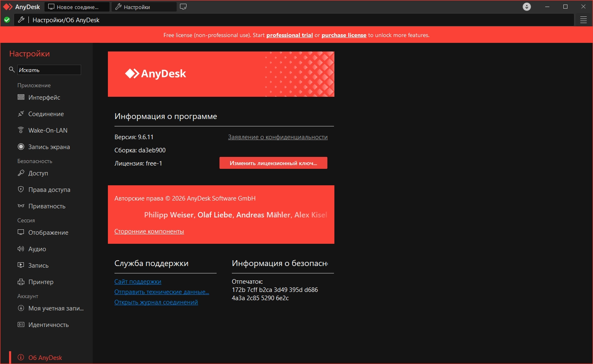
Task: Click the Интерфейс list icon in sidebar
Action: [21, 97]
